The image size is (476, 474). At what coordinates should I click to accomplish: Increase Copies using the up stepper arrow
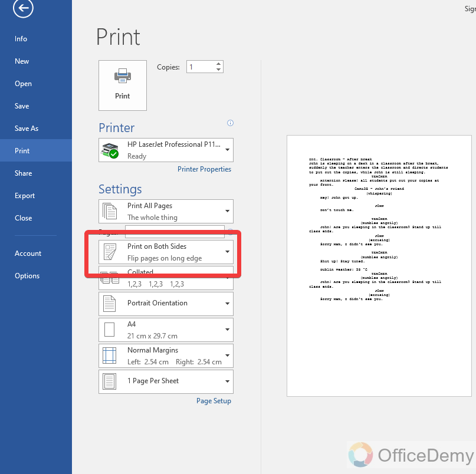pyautogui.click(x=218, y=63)
